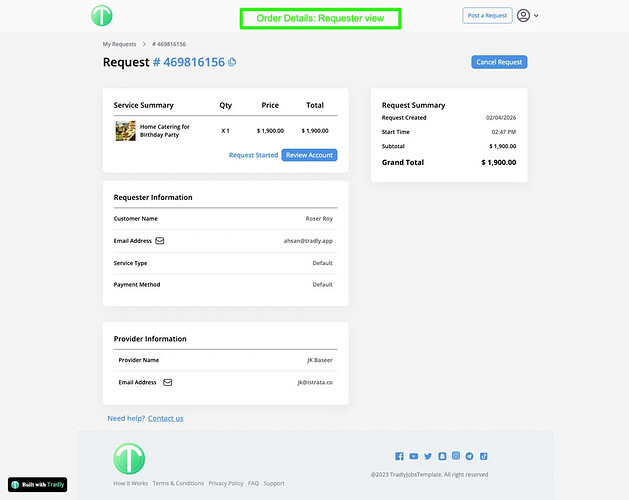
Task: Open the Telegram icon in footer
Action: 469,456
